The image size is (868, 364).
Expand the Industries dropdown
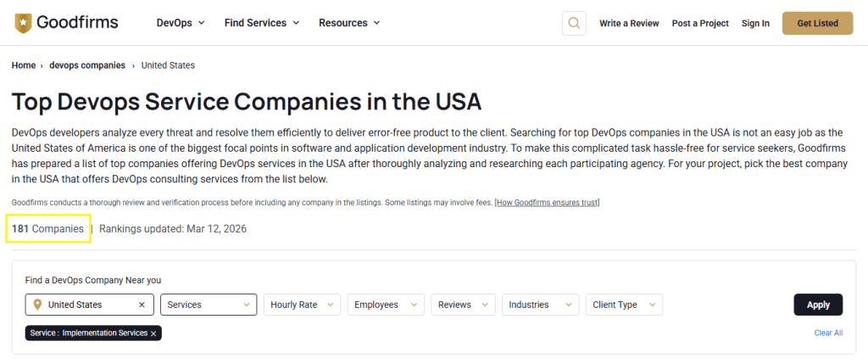click(x=540, y=305)
